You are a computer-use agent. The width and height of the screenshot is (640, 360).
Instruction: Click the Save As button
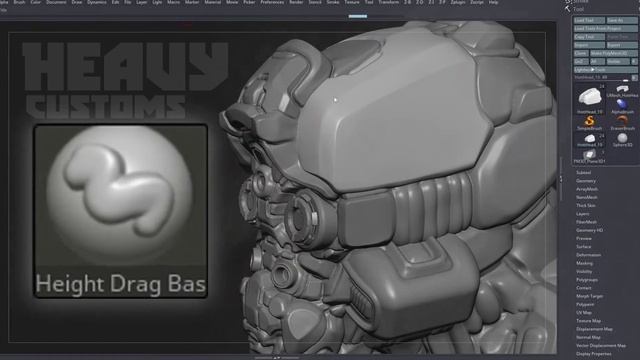[x=621, y=20]
